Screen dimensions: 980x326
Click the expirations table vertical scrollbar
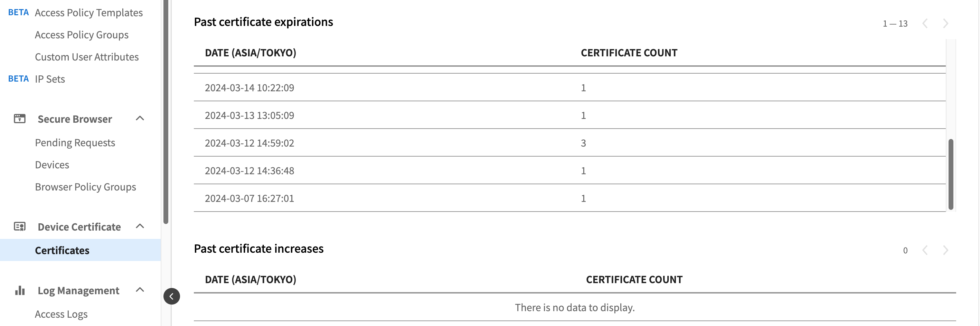951,174
